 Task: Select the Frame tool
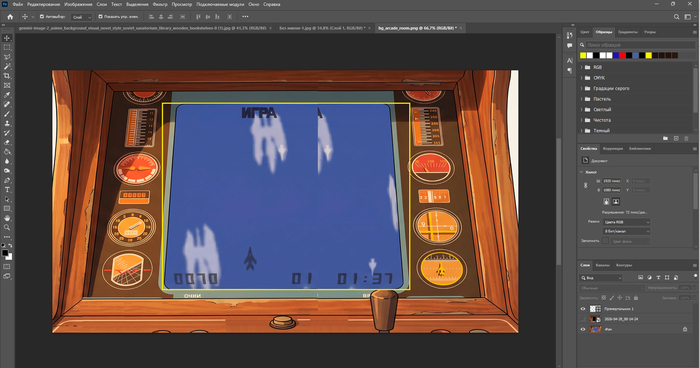click(7, 85)
